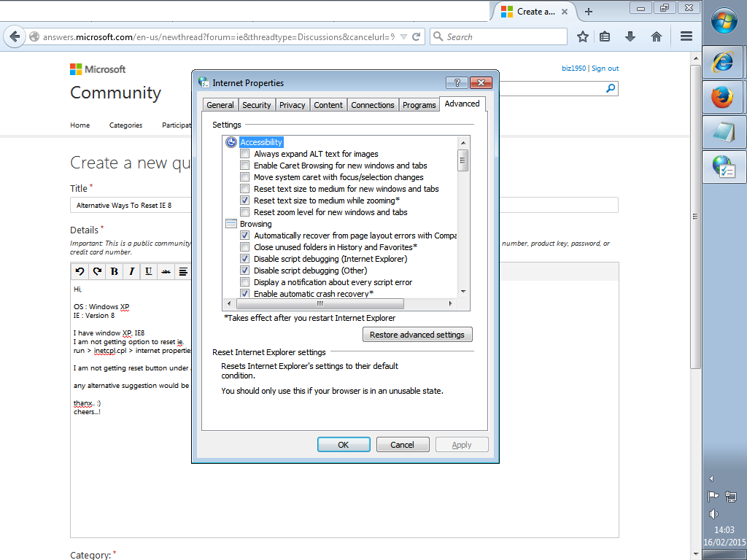Select the Accessibility settings node
747x560 pixels.
pos(261,142)
